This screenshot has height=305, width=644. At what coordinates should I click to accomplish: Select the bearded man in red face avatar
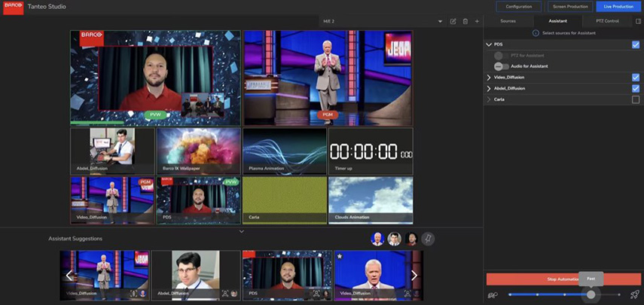pyautogui.click(x=411, y=239)
